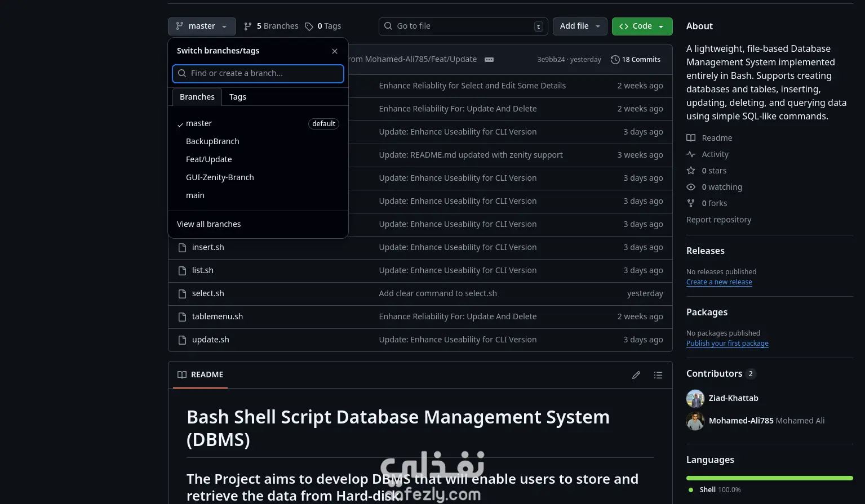Open the 0 Tags link
Viewport: 865px width, 504px height.
tap(323, 26)
